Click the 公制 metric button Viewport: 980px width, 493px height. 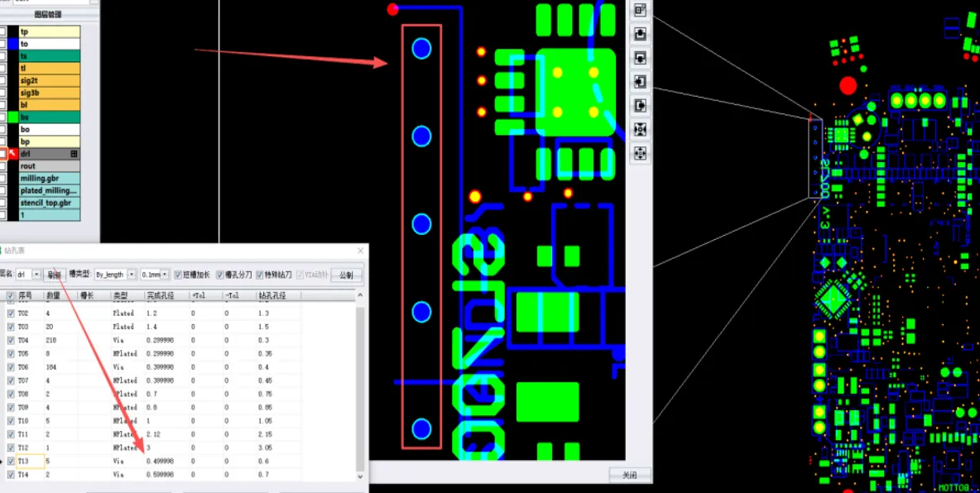346,275
